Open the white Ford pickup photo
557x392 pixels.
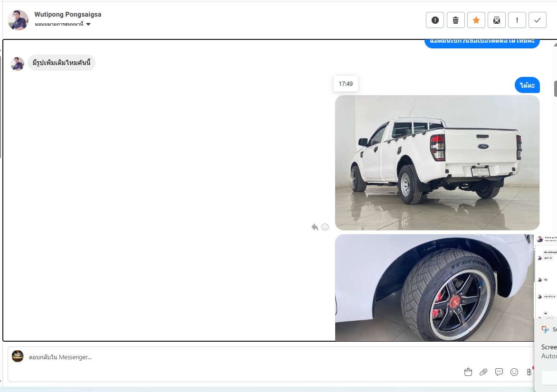point(437,163)
